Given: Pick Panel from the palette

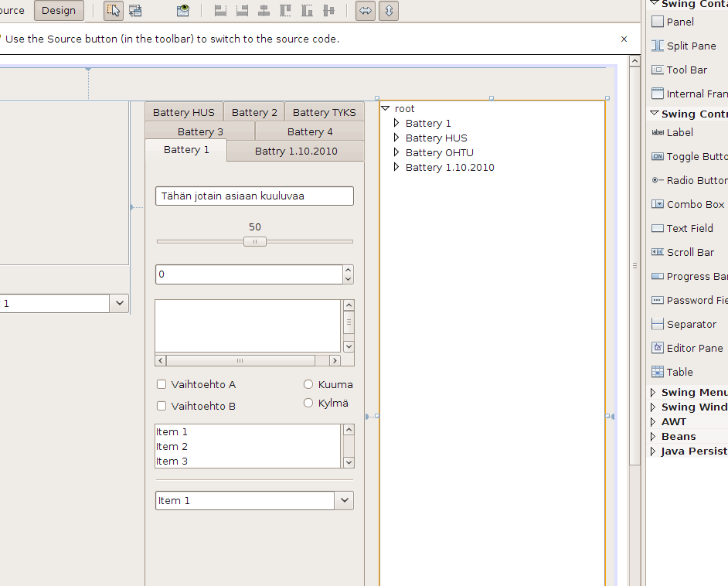Looking at the screenshot, I should coord(673,22).
